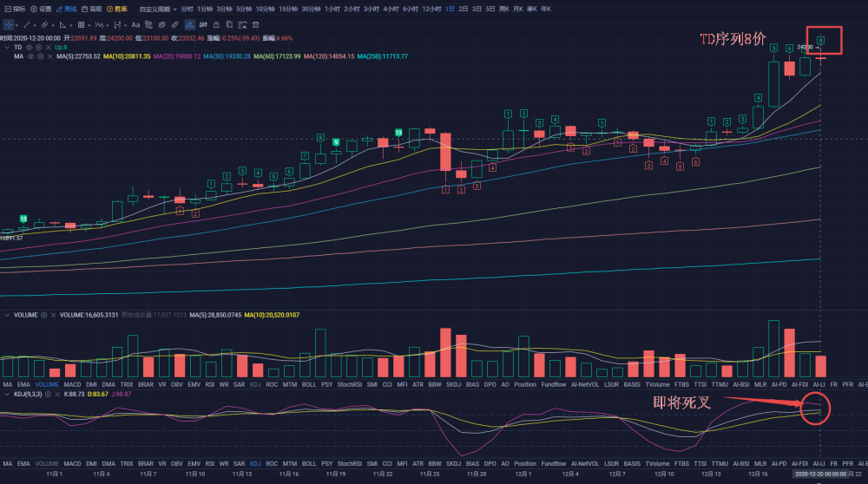Click the J:98.87 KDJ value

click(x=122, y=395)
